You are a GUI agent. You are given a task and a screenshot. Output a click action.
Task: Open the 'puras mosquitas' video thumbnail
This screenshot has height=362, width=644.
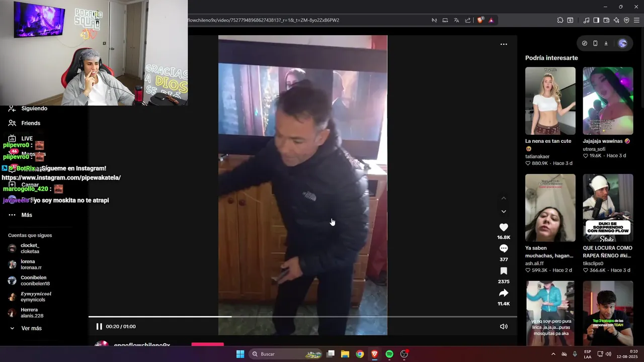pyautogui.click(x=550, y=313)
